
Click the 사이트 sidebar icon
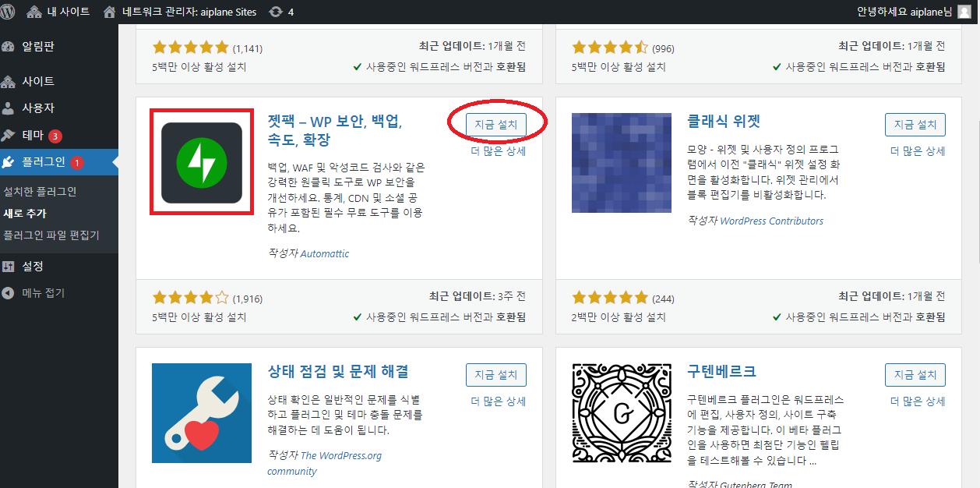[9, 81]
